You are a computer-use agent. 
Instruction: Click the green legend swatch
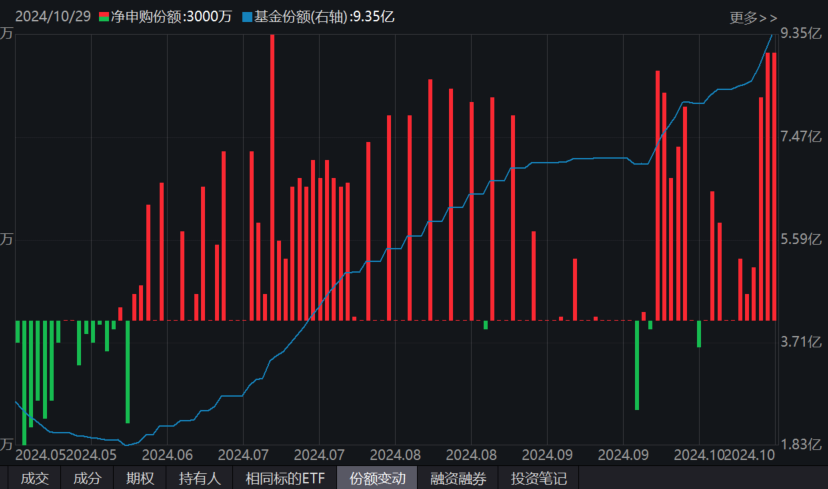(x=104, y=17)
